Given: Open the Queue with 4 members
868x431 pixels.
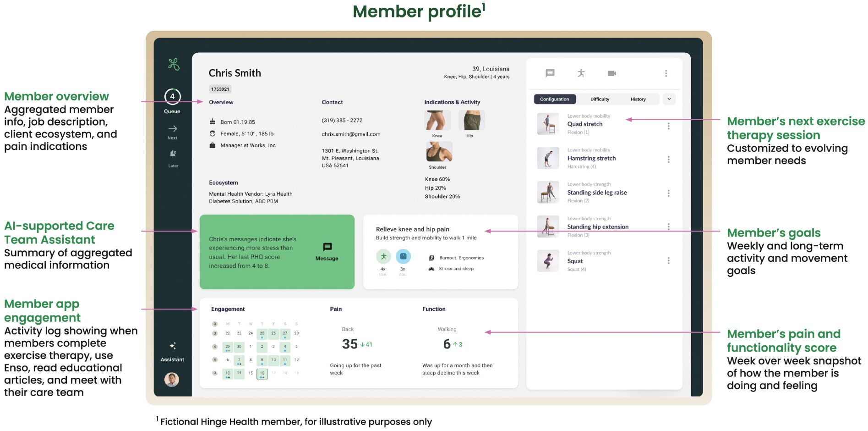Looking at the screenshot, I should pyautogui.click(x=172, y=101).
